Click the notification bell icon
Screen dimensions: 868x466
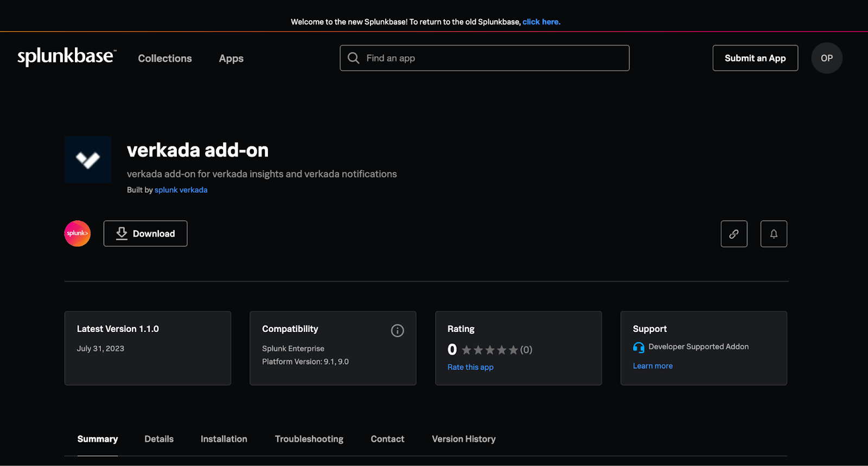[x=773, y=234]
